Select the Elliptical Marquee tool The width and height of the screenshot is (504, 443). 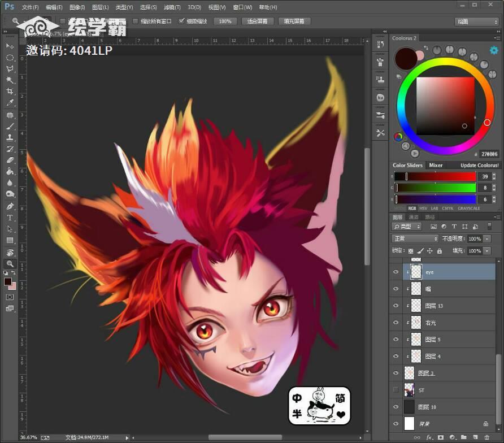click(10, 58)
